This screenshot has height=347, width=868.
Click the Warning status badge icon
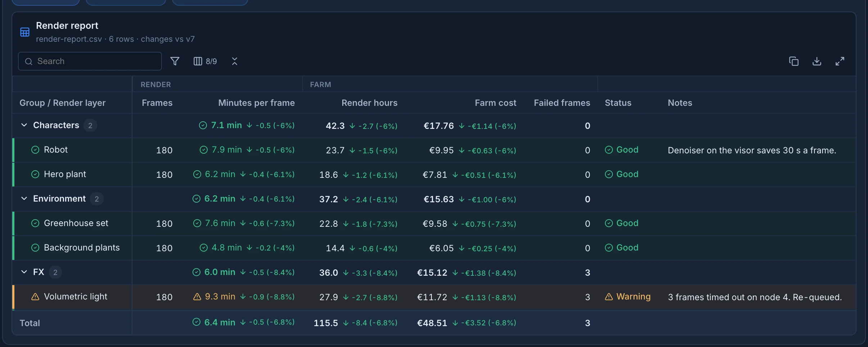(x=609, y=297)
